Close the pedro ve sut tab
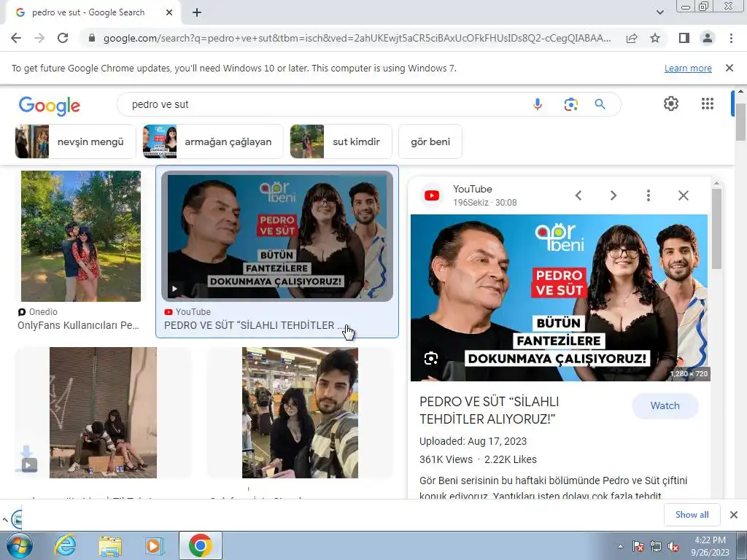 coord(169,13)
